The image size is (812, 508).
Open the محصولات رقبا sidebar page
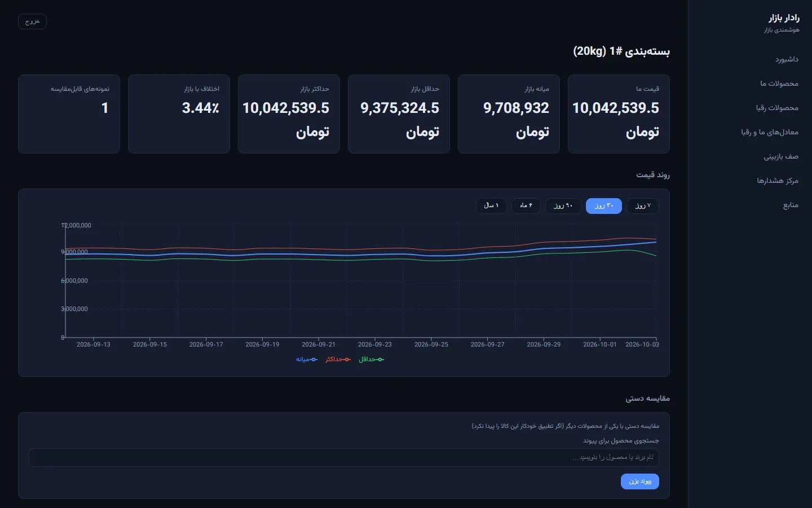[x=777, y=108]
